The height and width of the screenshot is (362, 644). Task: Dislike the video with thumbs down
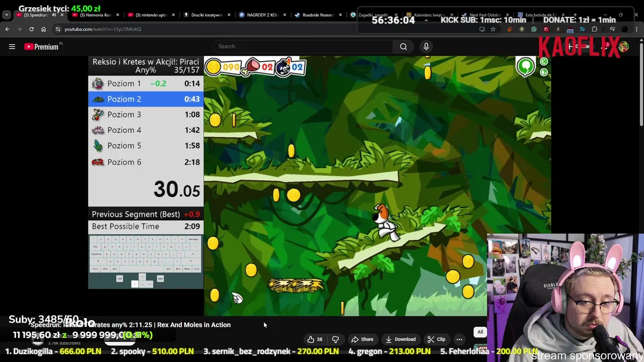[x=335, y=339]
